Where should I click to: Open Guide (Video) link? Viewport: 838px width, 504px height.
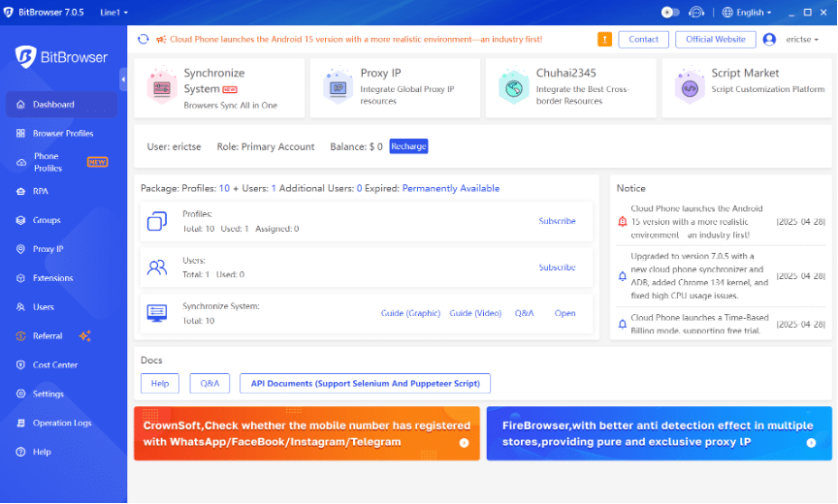click(475, 313)
